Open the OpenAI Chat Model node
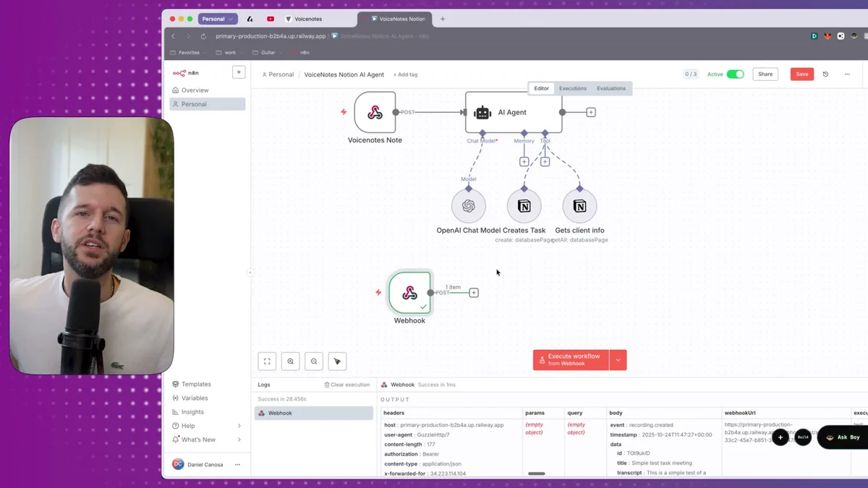Screen dimensions: 868x488 click(468, 205)
